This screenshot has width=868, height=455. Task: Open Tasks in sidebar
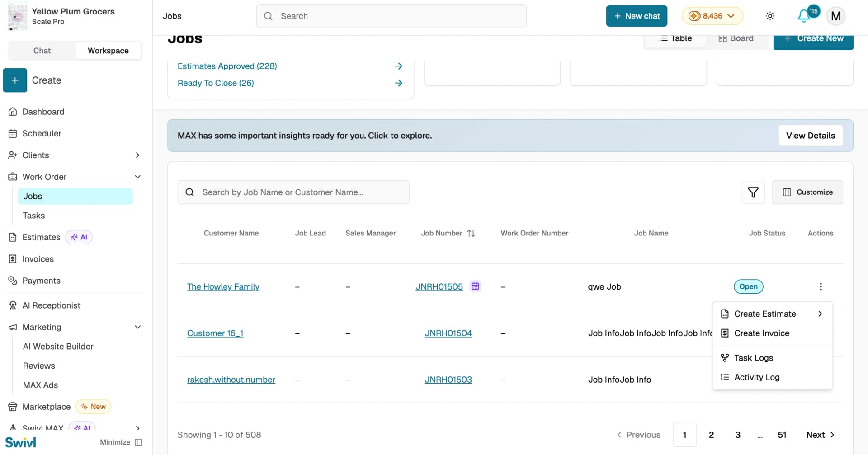(34, 216)
